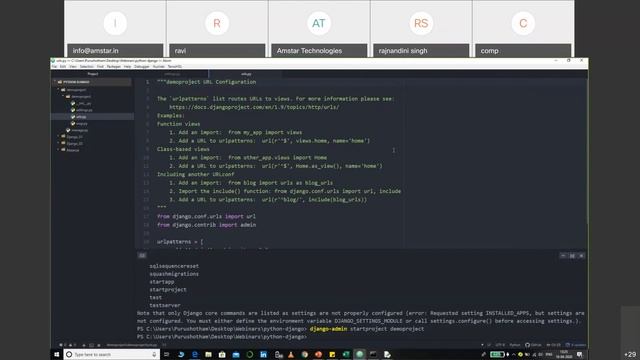Select the comp participant tile

tap(523, 29)
